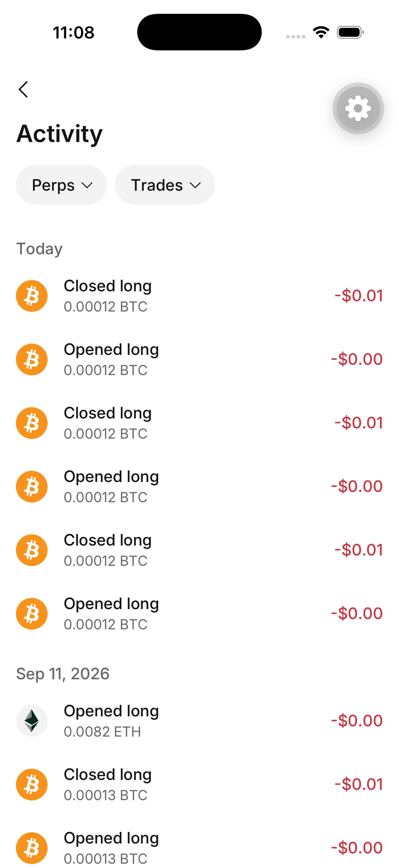Screen dimensions: 399x868
Task: Open first Opened long 0.00012 BTC entry
Action: (x=199, y=360)
